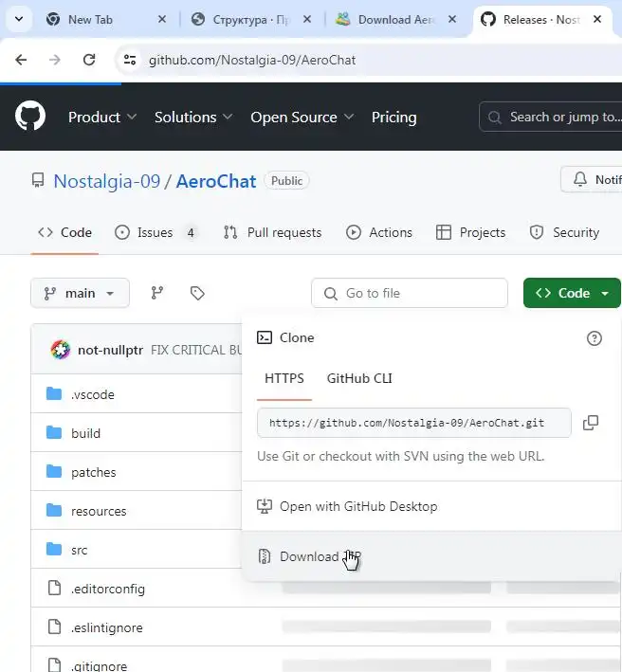Open the src folder
This screenshot has height=672, width=622.
(80, 551)
